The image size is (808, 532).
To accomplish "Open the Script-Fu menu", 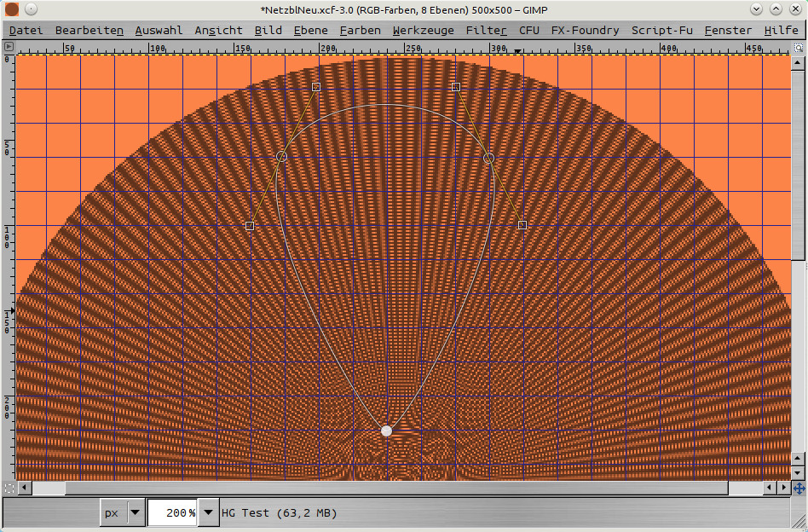I will pos(661,30).
